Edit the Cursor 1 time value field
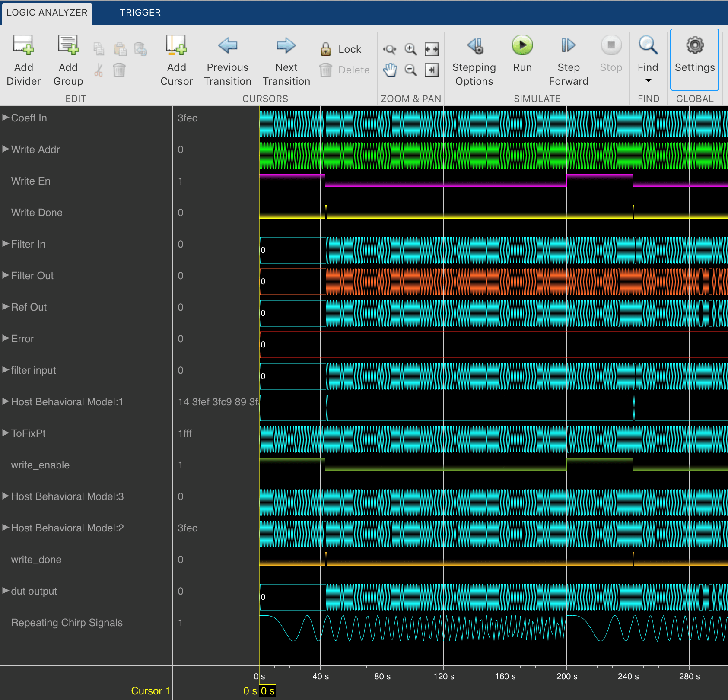 pos(267,690)
